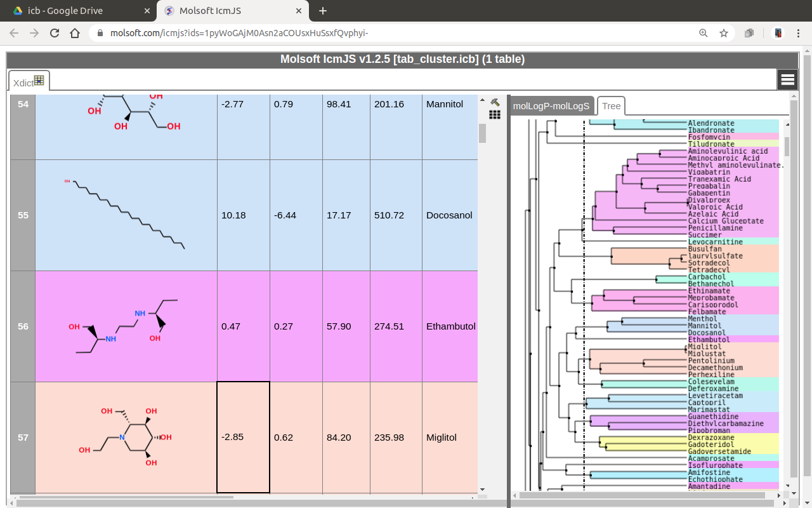Open Chrome three-dot menu

pos(799,33)
